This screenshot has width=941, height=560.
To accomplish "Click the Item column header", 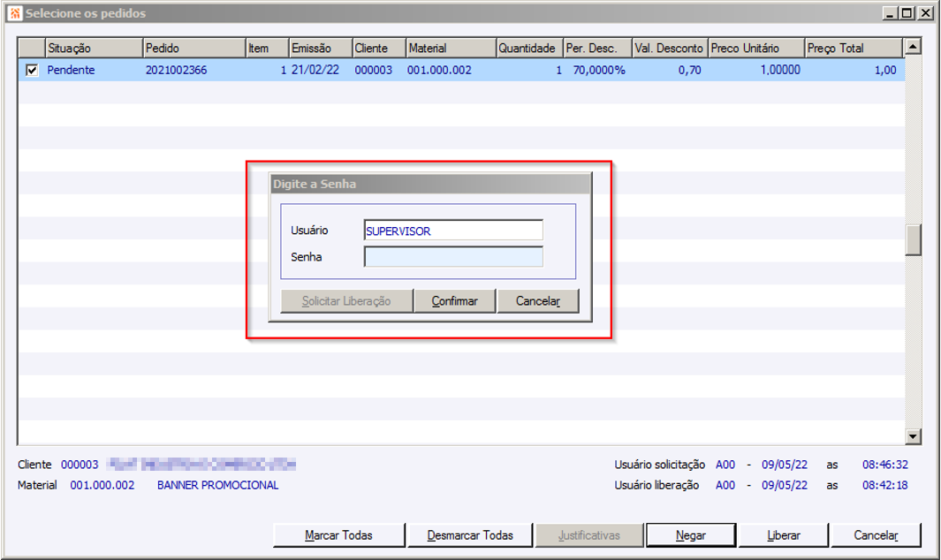I will tap(268, 48).
